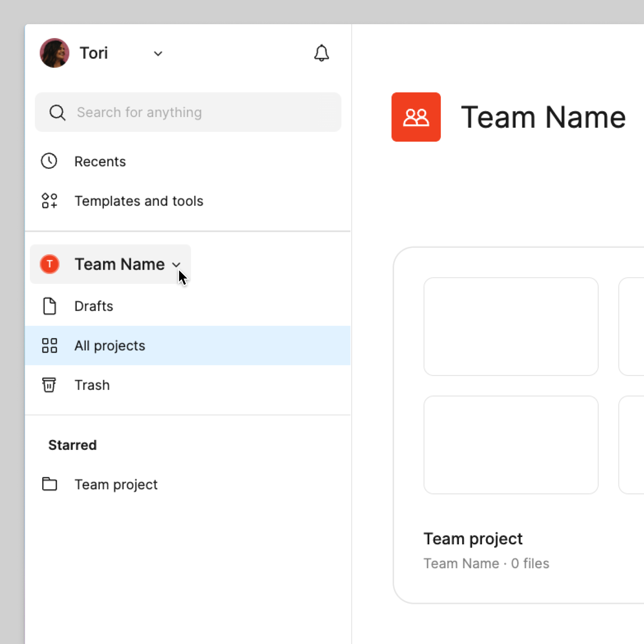644x644 pixels.
Task: Click the All projects grid icon
Action: point(49,345)
